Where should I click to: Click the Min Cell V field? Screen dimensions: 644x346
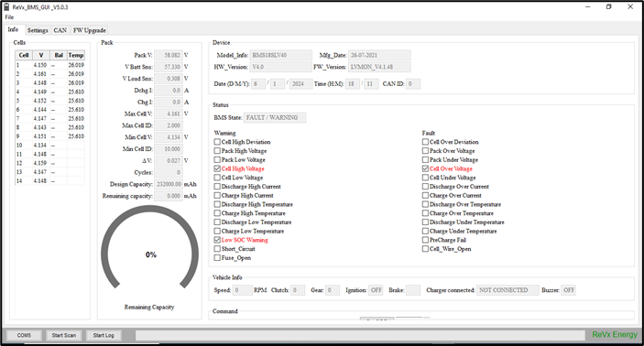(169, 137)
